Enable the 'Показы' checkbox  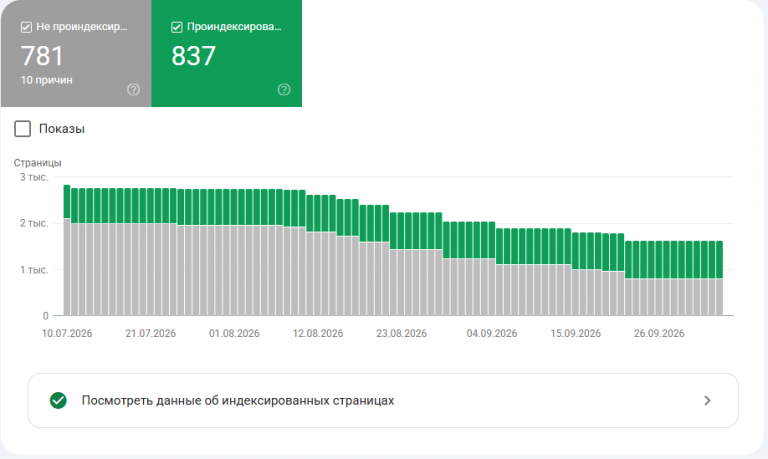tap(23, 129)
